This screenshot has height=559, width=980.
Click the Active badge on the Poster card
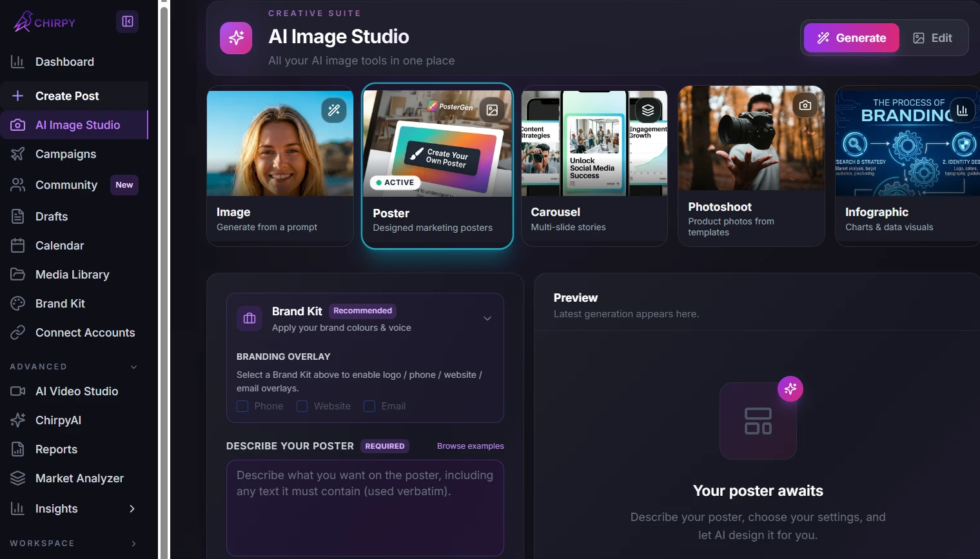tap(395, 182)
